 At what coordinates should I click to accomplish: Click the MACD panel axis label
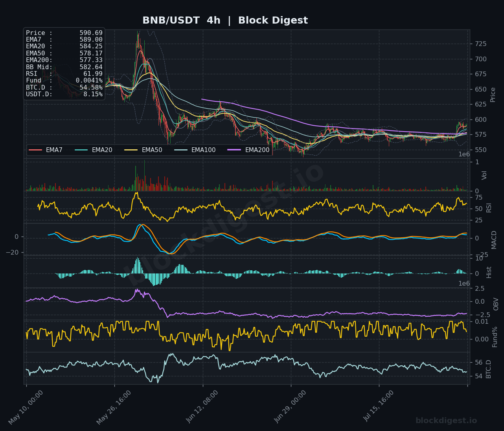[x=494, y=240]
